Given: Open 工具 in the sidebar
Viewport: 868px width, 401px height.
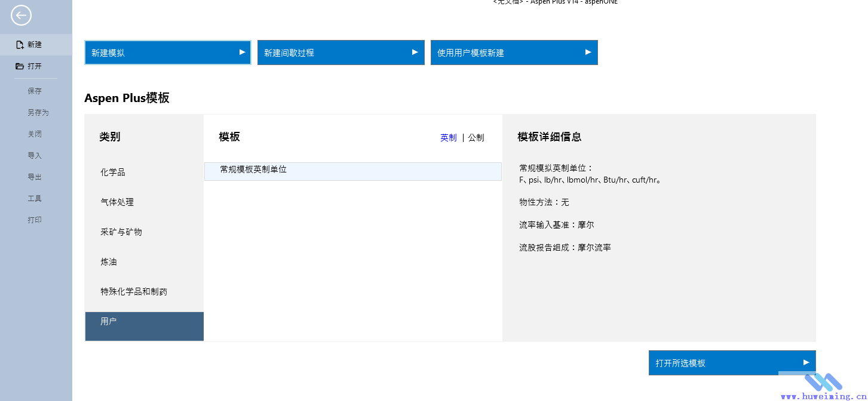Looking at the screenshot, I should [35, 199].
